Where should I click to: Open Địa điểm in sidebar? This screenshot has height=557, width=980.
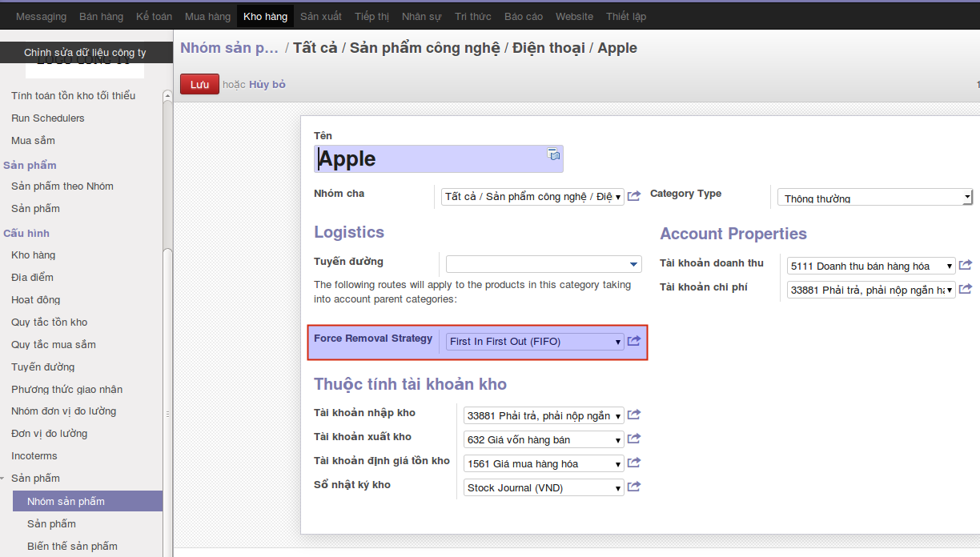click(33, 278)
